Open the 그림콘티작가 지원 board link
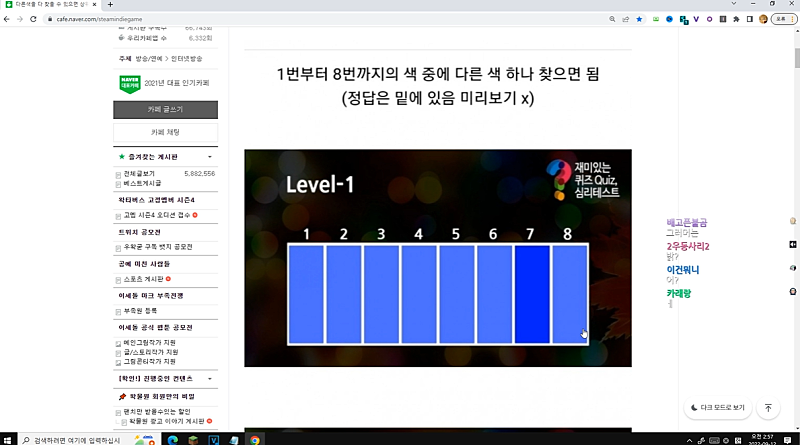The height and width of the screenshot is (445, 800). tap(149, 361)
